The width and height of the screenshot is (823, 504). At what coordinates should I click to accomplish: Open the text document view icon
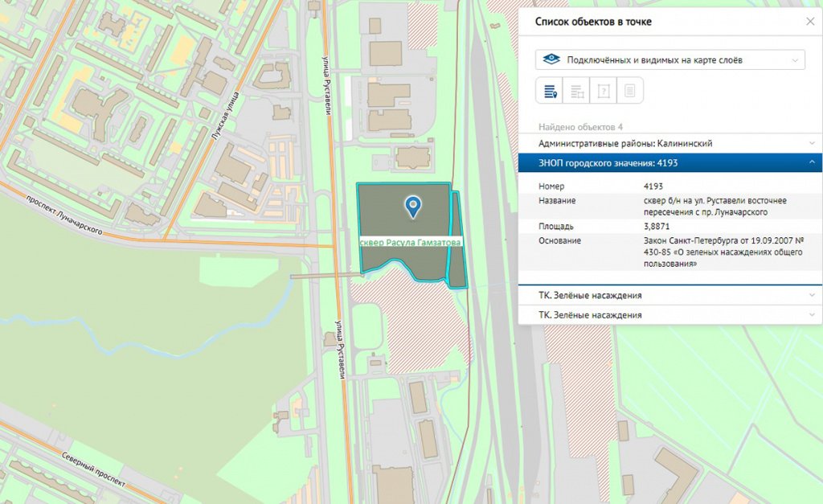(x=630, y=91)
